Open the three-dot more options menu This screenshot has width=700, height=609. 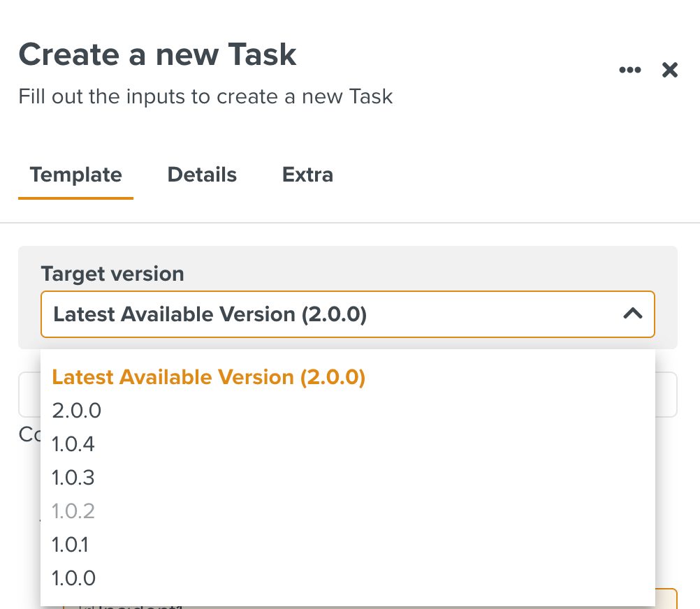[629, 70]
